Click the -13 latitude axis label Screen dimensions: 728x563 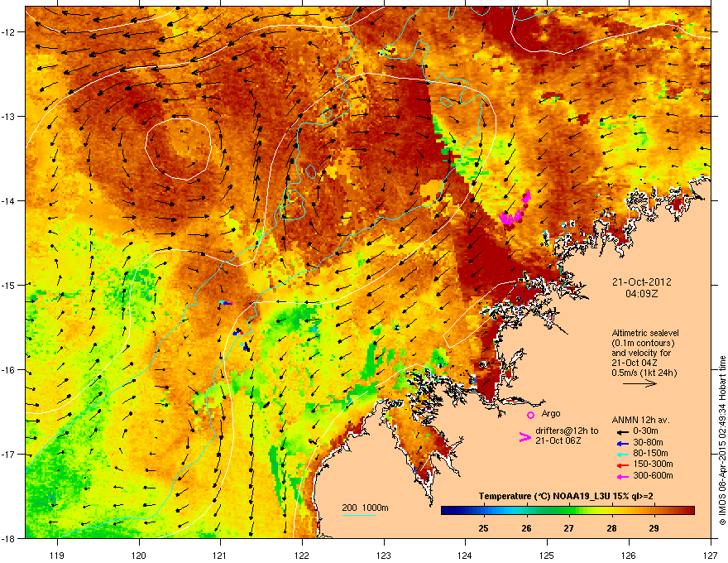click(8, 117)
